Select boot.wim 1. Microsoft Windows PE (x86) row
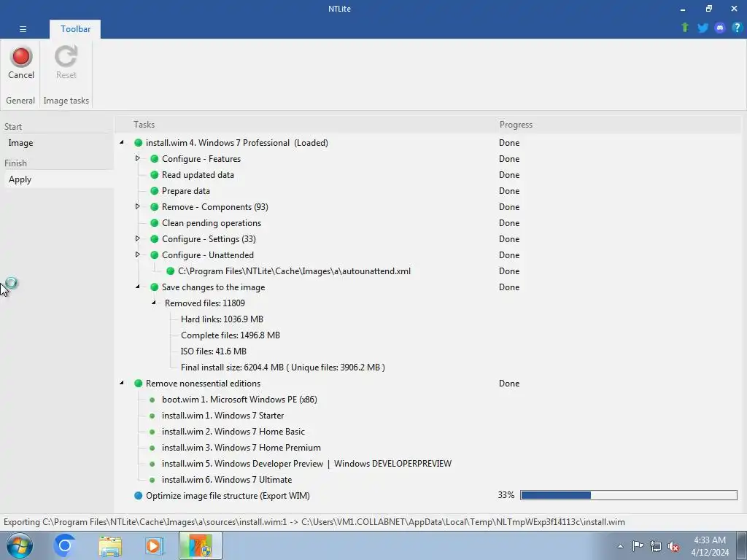This screenshot has height=560, width=747. [239, 400]
